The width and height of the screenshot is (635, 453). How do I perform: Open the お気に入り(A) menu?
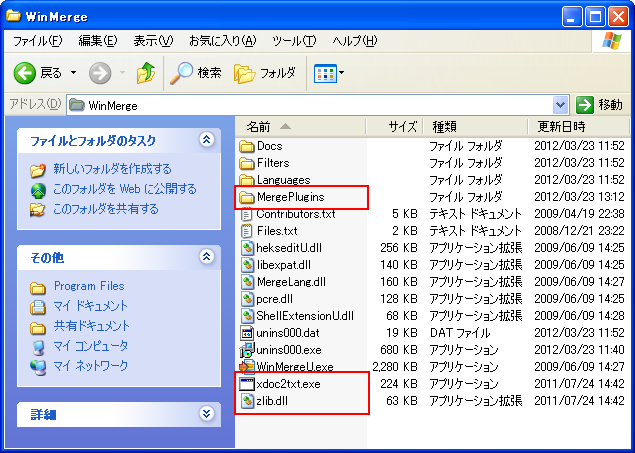click(223, 40)
